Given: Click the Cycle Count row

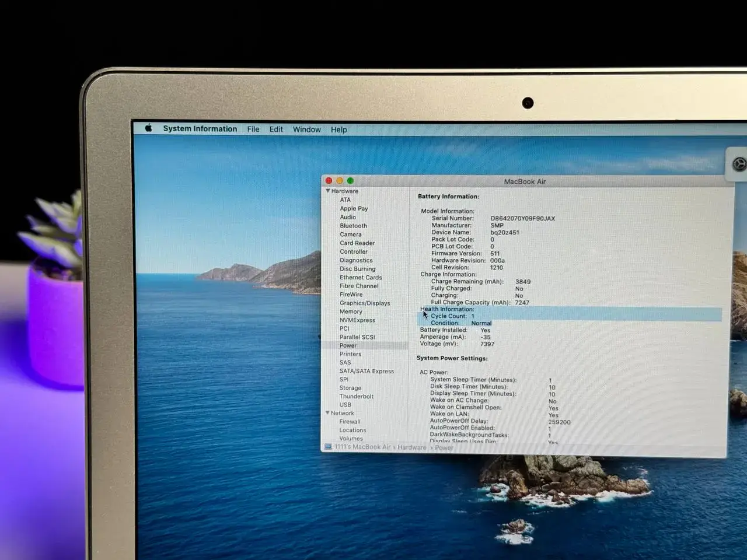Looking at the screenshot, I should coord(569,316).
